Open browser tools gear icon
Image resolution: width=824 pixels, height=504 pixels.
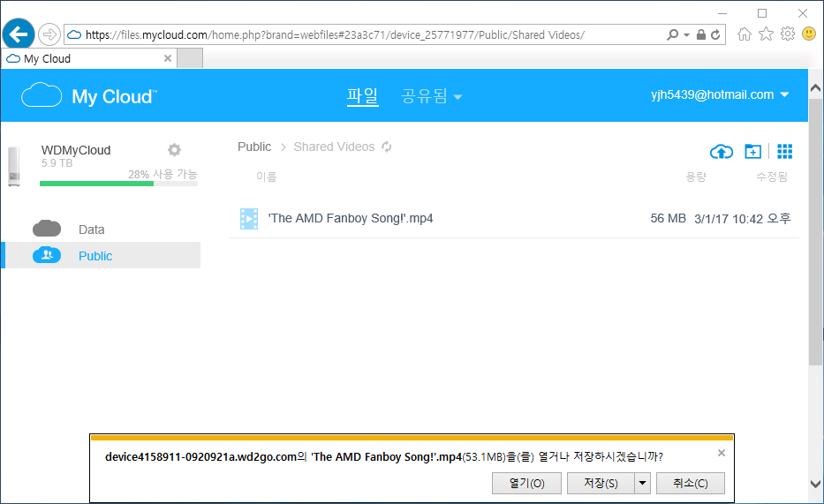(788, 34)
